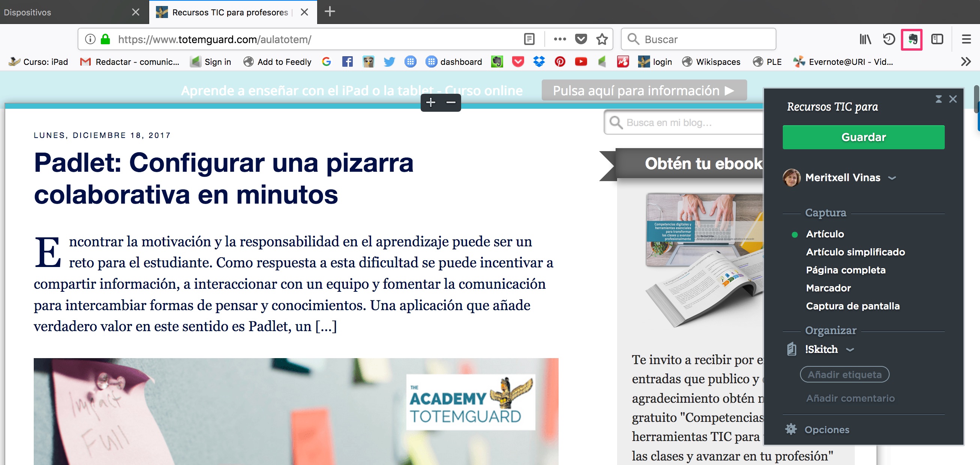This screenshot has width=980, height=465.
Task: Bookmark this page with star icon
Action: click(x=602, y=39)
